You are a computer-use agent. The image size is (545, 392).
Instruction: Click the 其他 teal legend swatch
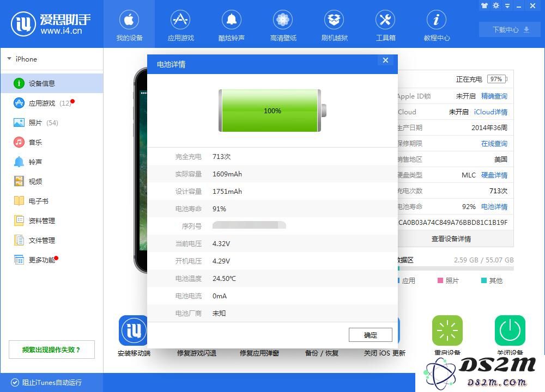(483, 280)
